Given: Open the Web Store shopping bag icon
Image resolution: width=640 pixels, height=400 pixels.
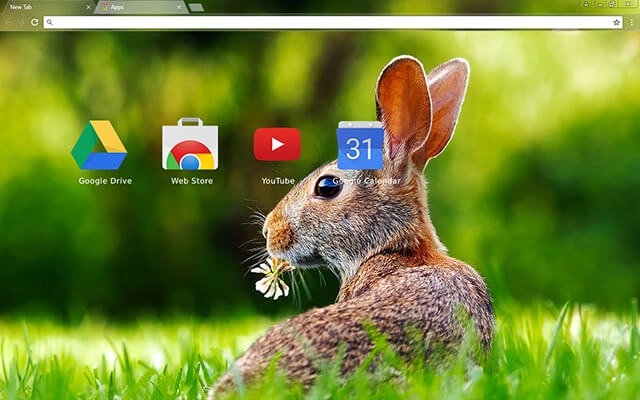Looking at the screenshot, I should point(190,144).
